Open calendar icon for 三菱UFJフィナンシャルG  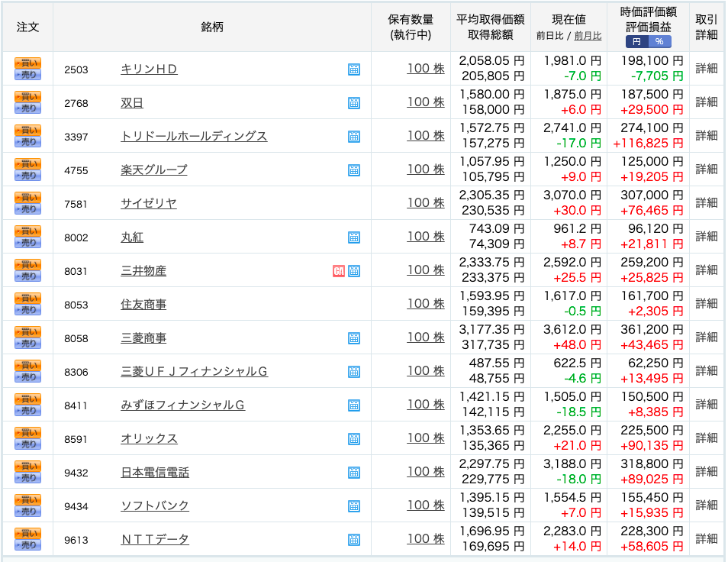[x=354, y=372]
